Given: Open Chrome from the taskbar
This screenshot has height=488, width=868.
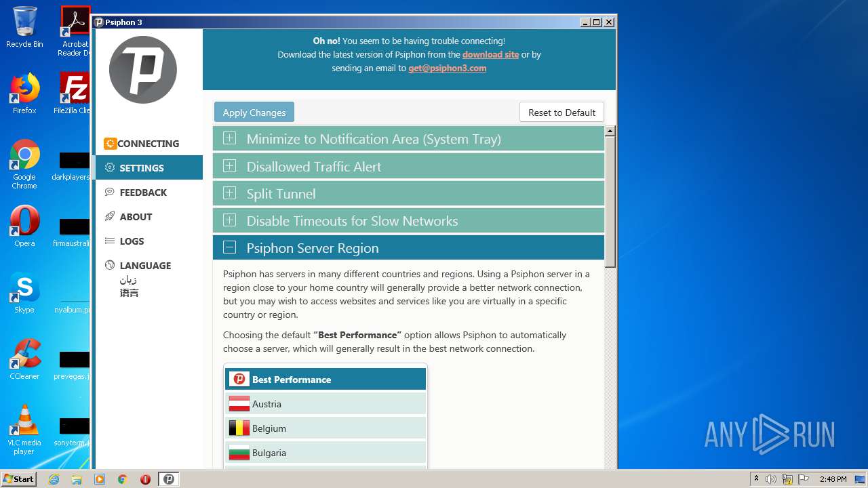Looking at the screenshot, I should [x=122, y=479].
